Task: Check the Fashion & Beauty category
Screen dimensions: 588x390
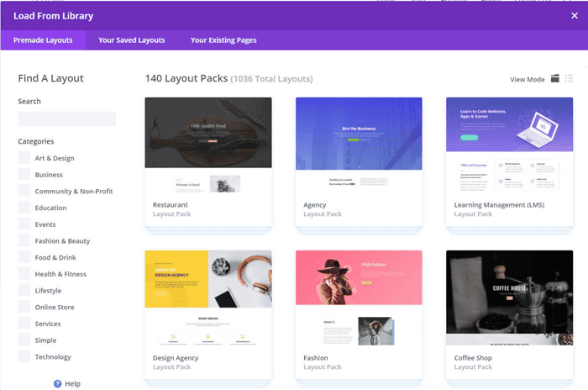Action: click(x=24, y=240)
